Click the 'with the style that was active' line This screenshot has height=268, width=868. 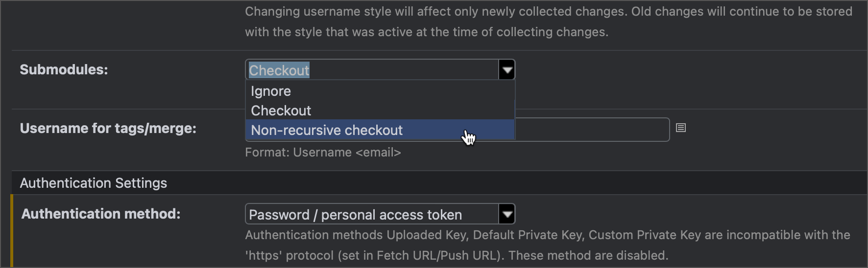coord(426,32)
